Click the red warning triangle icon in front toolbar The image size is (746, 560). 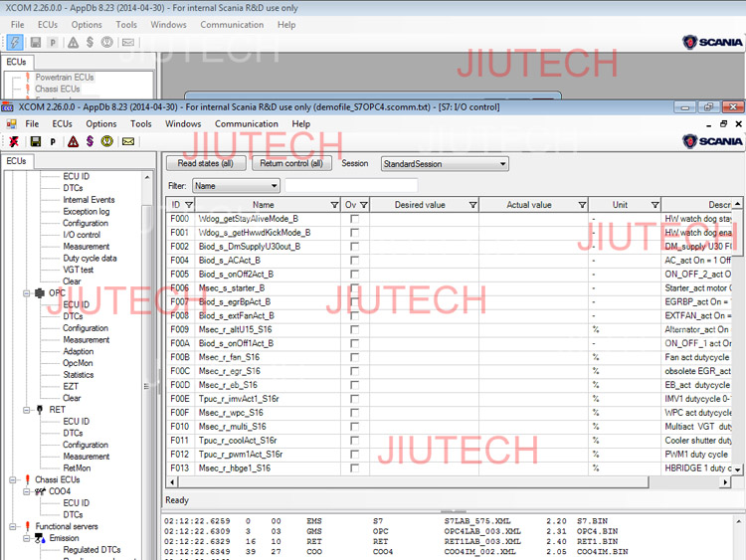[73, 141]
